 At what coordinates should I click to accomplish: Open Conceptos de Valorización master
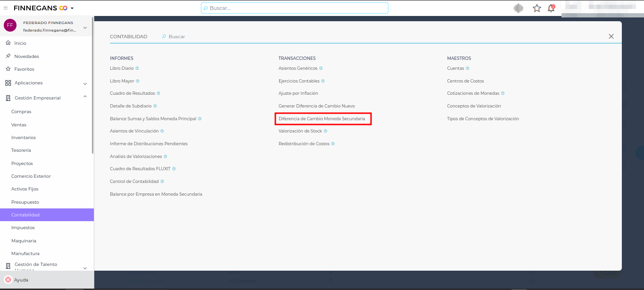[x=474, y=106]
